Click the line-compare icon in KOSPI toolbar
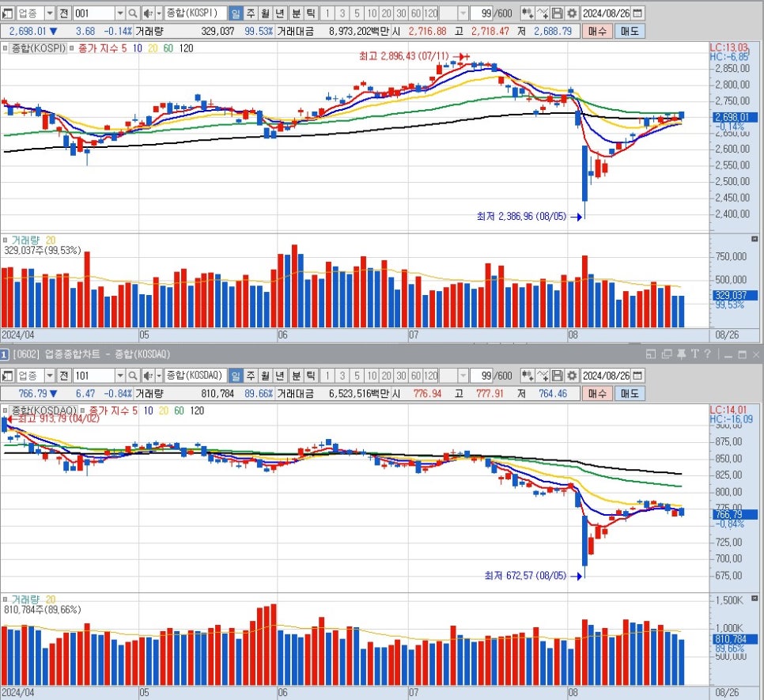Viewport: 764px width, 700px height. [543, 13]
